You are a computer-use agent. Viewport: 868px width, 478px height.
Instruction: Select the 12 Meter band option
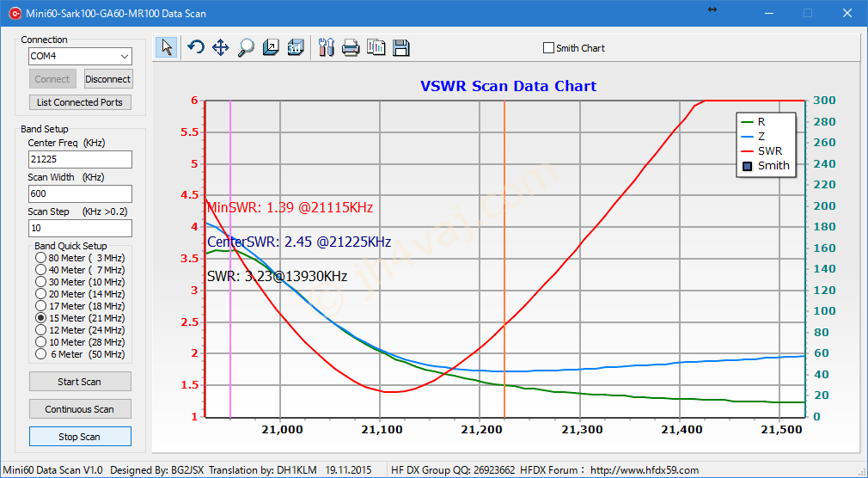pos(80,330)
